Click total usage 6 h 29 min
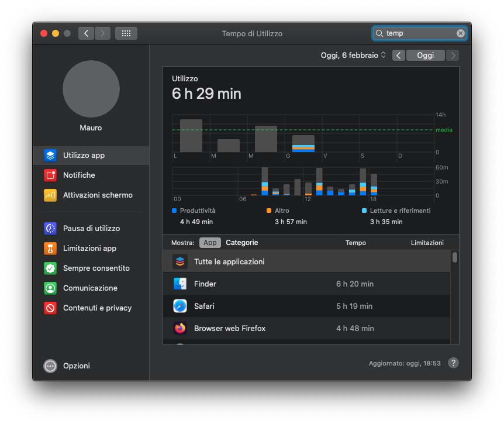Viewport: 504px width, 424px height. [206, 94]
